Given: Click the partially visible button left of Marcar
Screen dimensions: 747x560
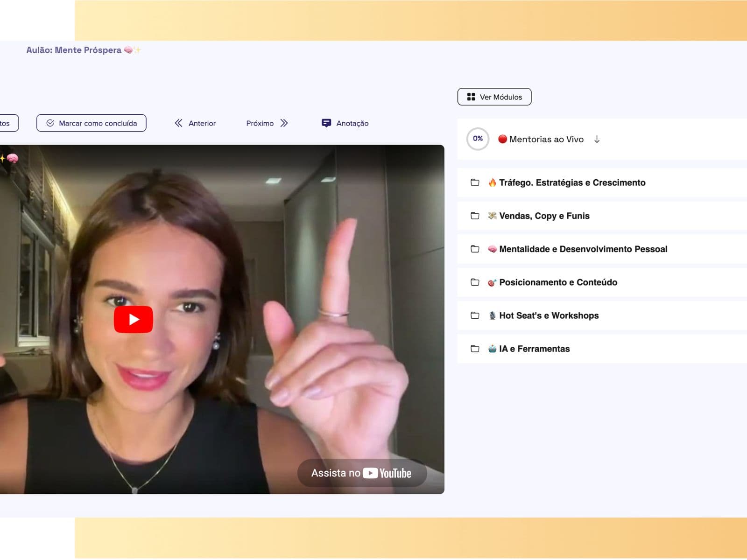Looking at the screenshot, I should click(8, 123).
